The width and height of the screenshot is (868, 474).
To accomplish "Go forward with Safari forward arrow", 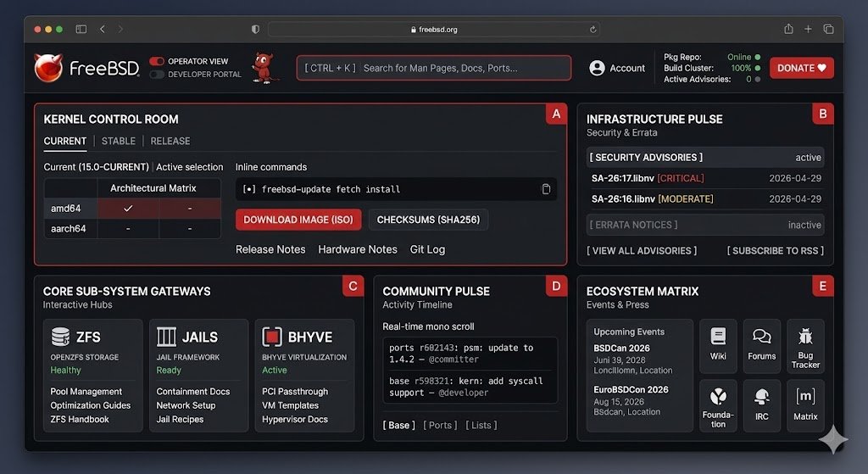I will (120, 30).
